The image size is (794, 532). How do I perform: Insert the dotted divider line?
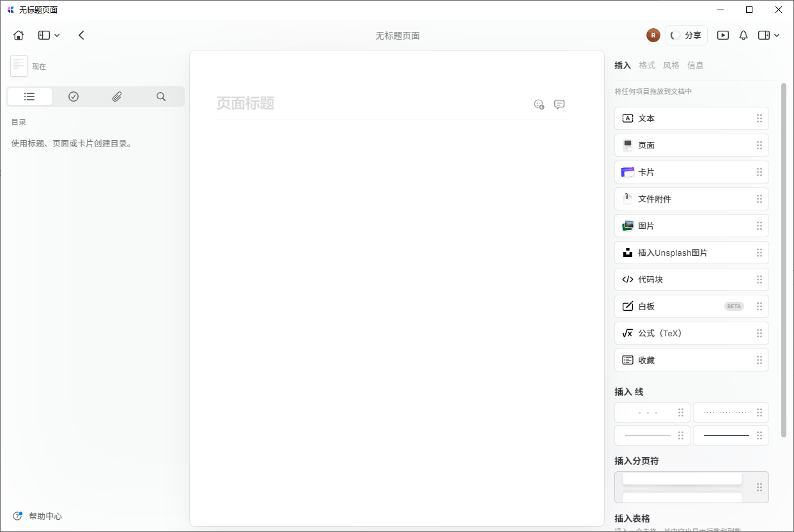pos(731,412)
